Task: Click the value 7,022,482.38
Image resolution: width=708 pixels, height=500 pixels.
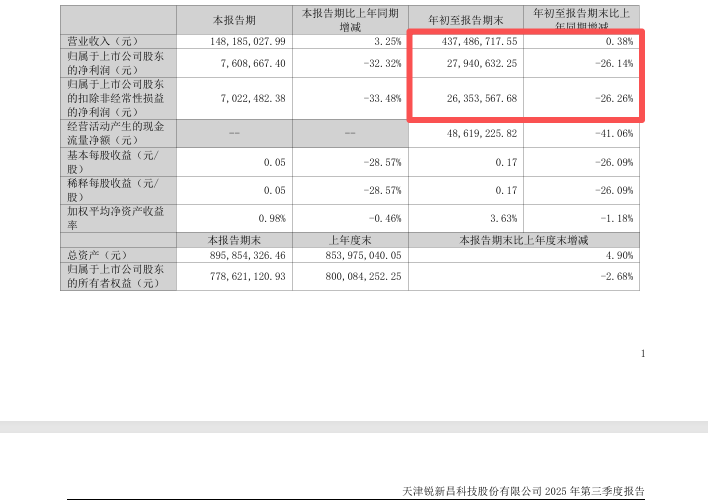Action: [x=253, y=98]
